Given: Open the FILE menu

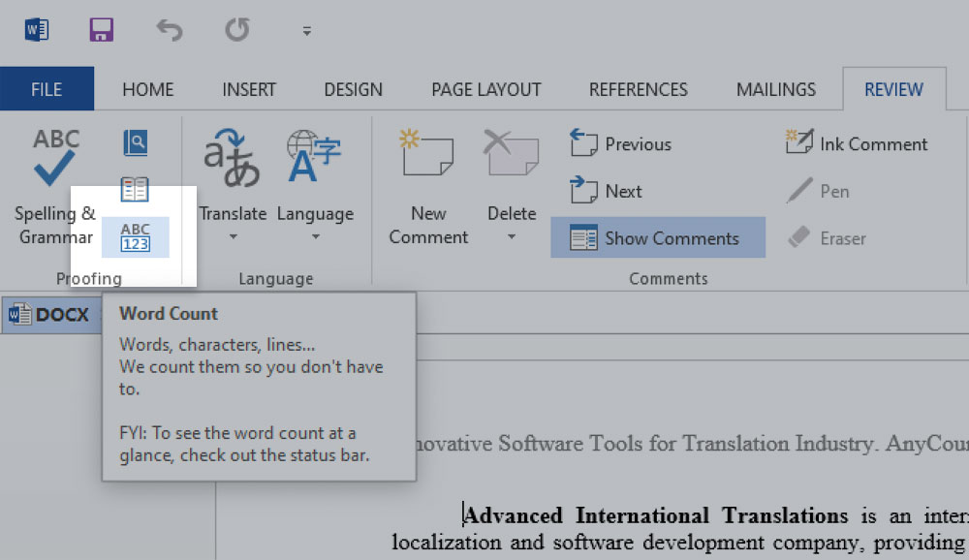Looking at the screenshot, I should tap(47, 88).
